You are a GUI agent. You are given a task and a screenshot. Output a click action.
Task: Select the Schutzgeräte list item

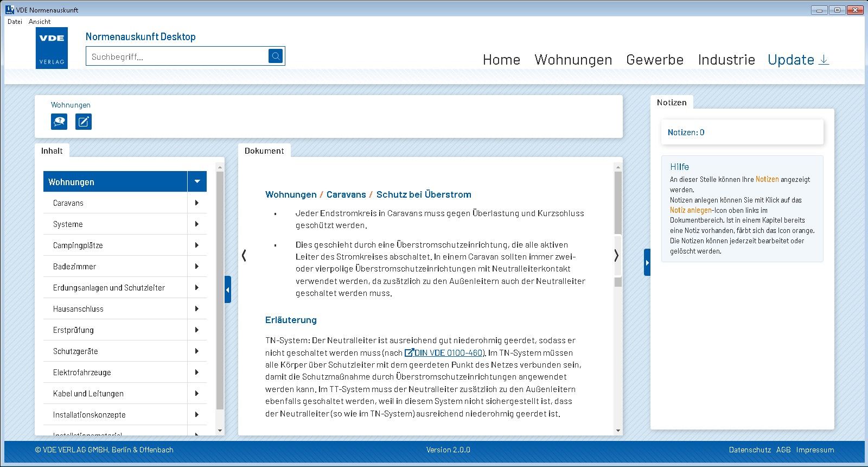116,351
